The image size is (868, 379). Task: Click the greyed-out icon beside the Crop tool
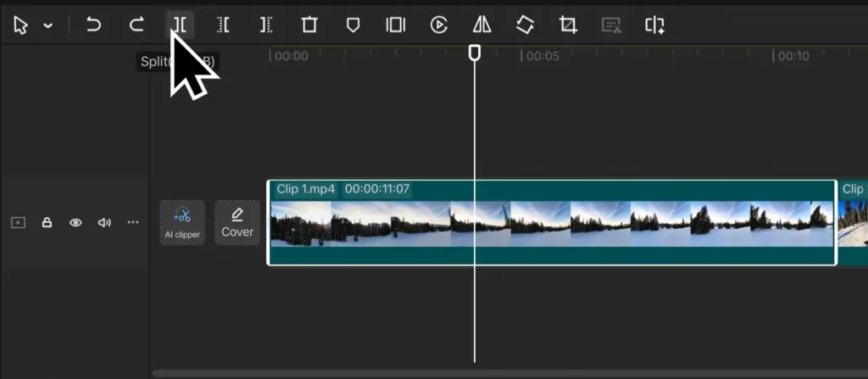coord(611,25)
